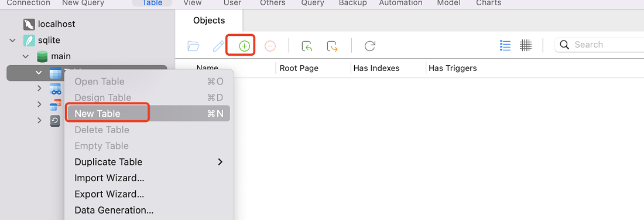This screenshot has height=220, width=644.
Task: Click the New Query toolbar button
Action: tap(83, 3)
